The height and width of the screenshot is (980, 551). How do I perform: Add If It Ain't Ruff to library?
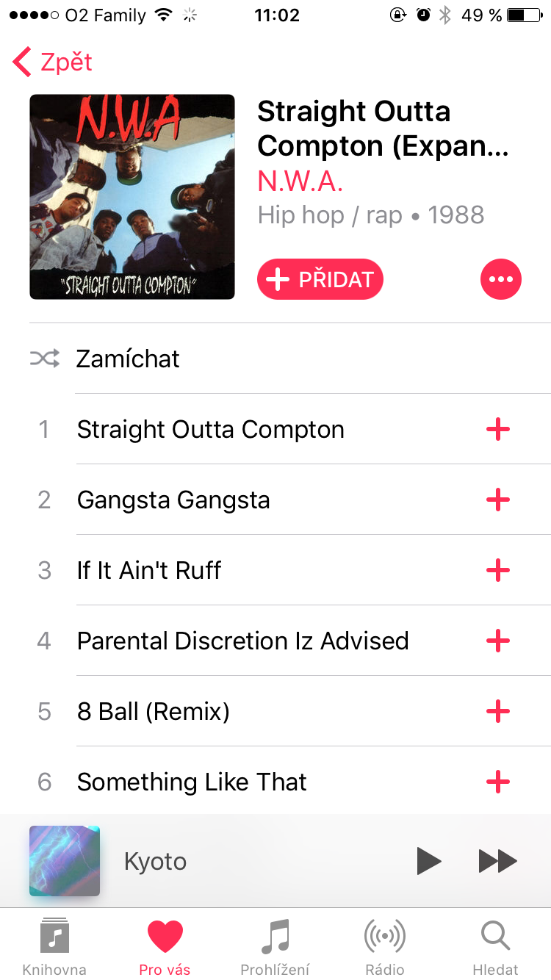498,570
